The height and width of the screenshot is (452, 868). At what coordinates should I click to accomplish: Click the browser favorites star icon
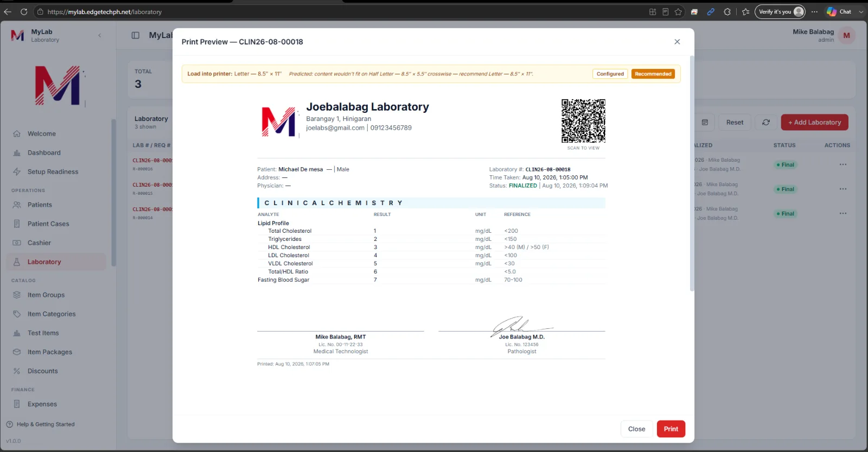point(678,12)
